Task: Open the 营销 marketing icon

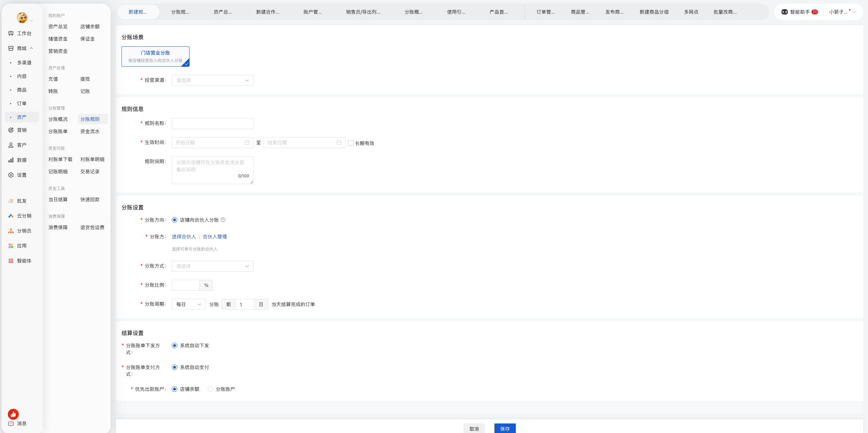Action: (11, 130)
